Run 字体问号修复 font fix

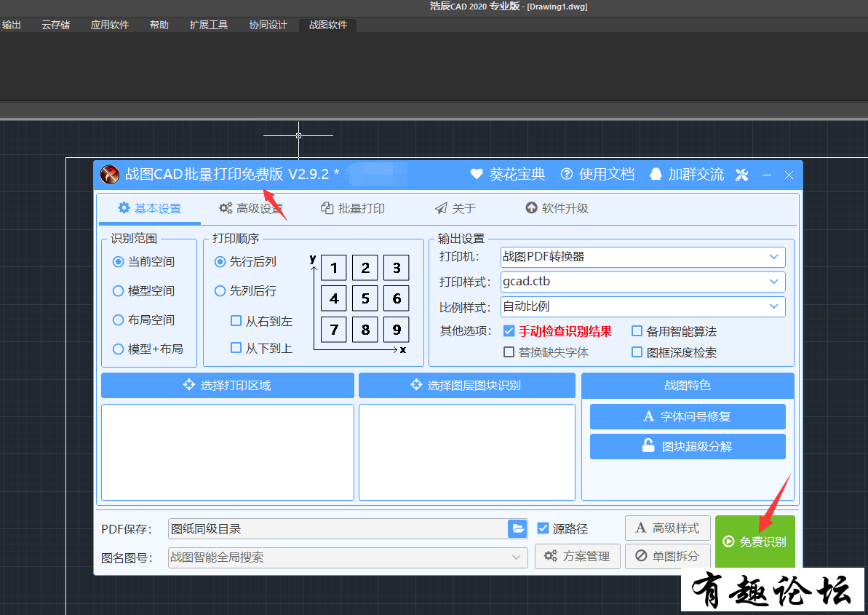[688, 416]
